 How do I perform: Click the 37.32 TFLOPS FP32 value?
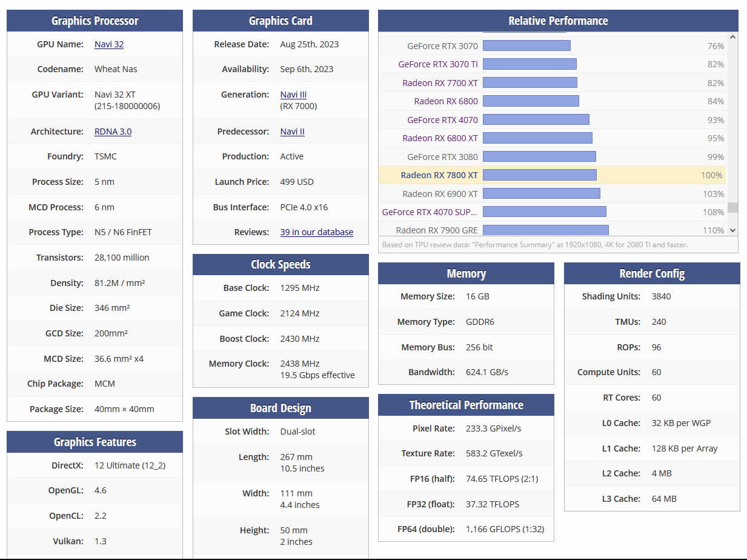point(493,504)
